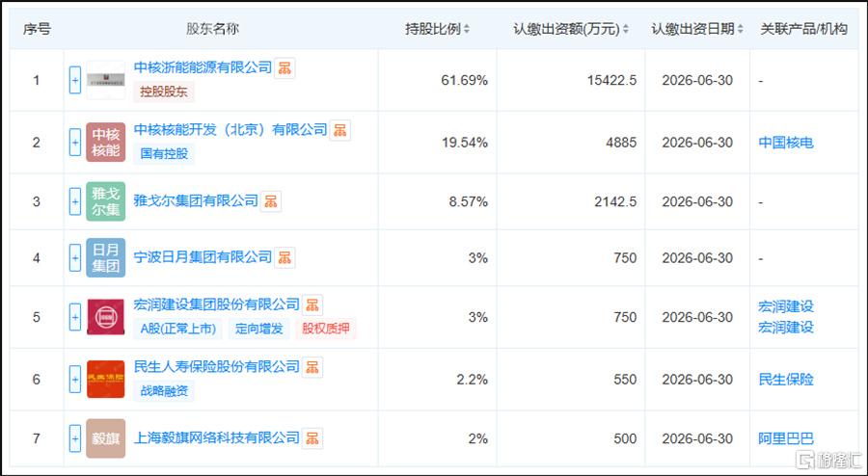This screenshot has height=476, width=868.
Task: Expand row 7 shareholder 上海毅旗网络科技
Action: [x=74, y=438]
